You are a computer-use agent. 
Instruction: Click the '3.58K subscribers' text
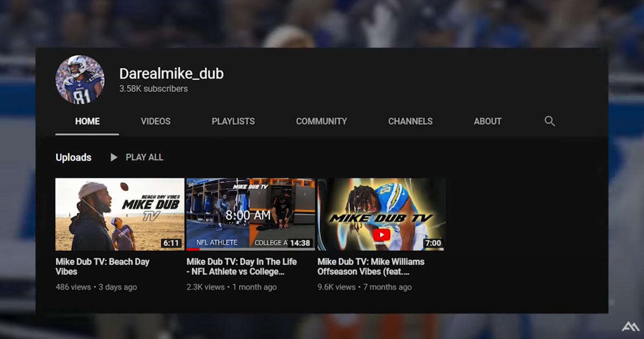click(x=153, y=89)
